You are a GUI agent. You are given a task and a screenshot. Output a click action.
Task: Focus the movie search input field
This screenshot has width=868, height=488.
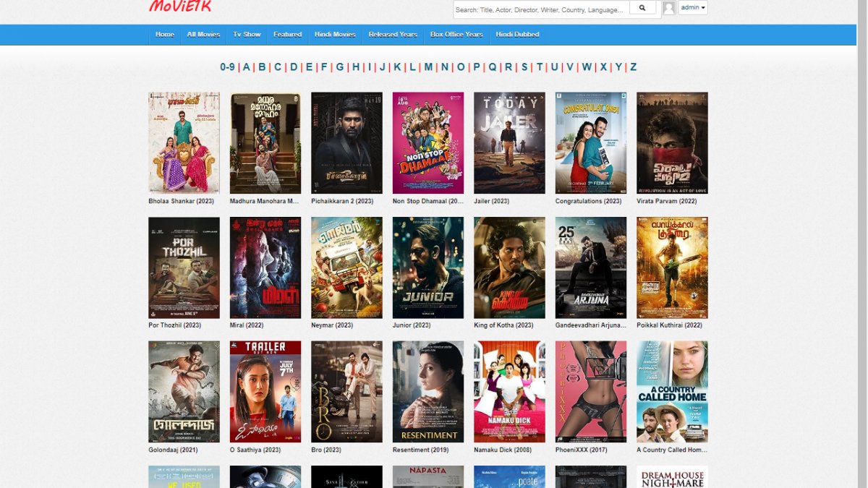pyautogui.click(x=541, y=10)
